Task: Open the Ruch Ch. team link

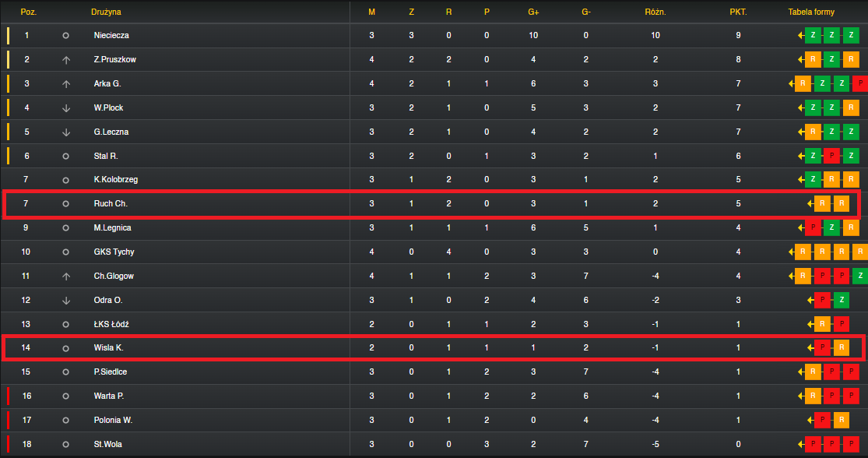Action: (111, 204)
